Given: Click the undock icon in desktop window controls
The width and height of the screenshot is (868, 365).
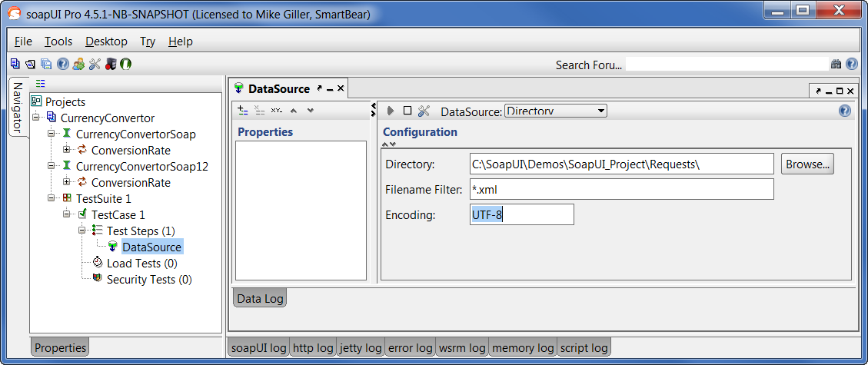Looking at the screenshot, I should tap(818, 91).
